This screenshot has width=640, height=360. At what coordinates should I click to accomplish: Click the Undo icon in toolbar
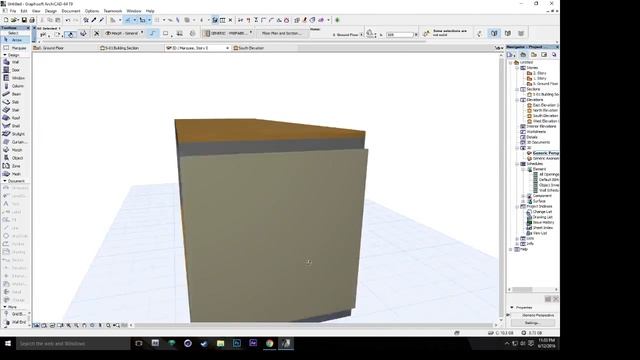68,20
